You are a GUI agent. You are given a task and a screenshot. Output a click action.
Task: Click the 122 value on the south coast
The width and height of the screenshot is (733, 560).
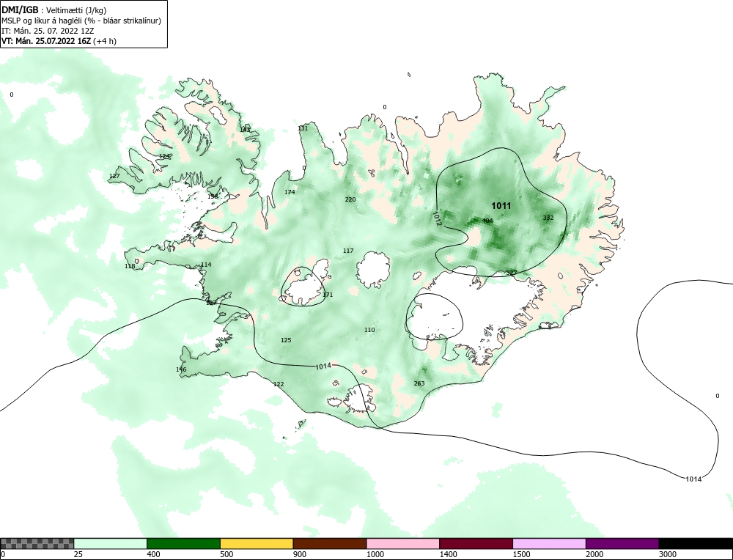[x=279, y=384]
